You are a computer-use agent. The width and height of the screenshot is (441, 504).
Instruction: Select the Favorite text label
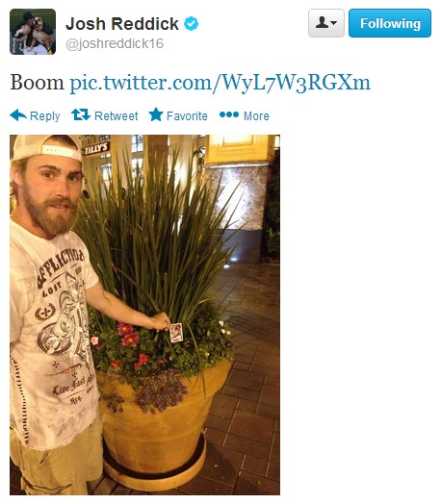(187, 116)
